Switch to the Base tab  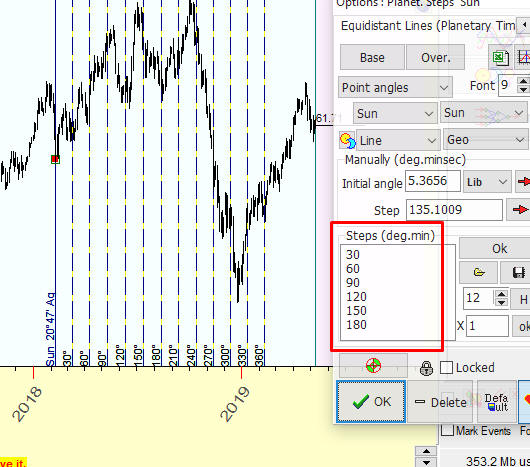[372, 57]
